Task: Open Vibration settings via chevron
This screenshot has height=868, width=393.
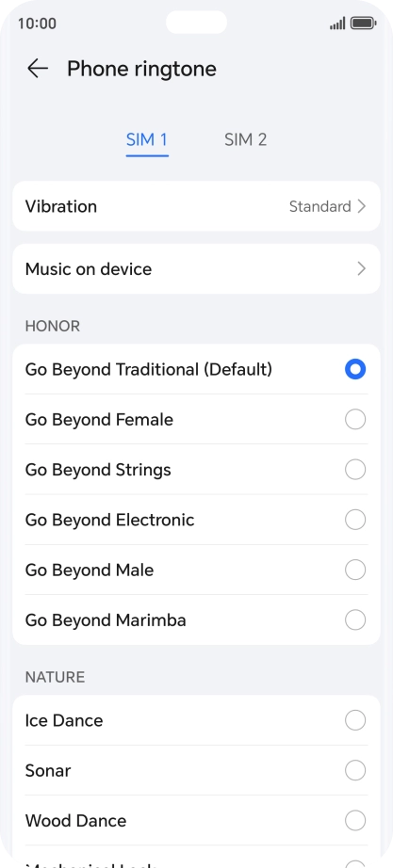Action: [x=361, y=206]
